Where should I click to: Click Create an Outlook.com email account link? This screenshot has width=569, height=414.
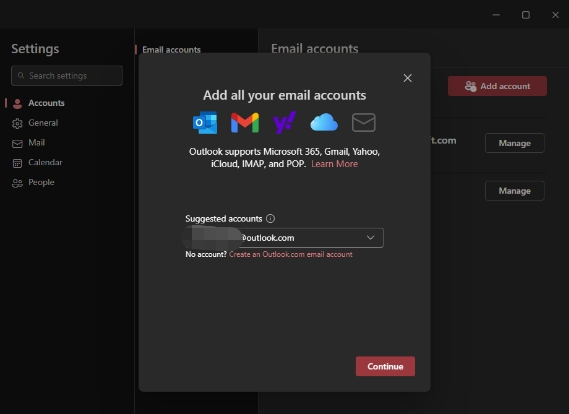click(x=291, y=254)
